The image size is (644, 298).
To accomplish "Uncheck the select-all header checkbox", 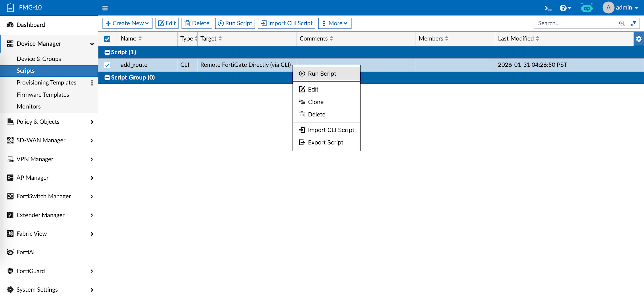I will [x=107, y=39].
